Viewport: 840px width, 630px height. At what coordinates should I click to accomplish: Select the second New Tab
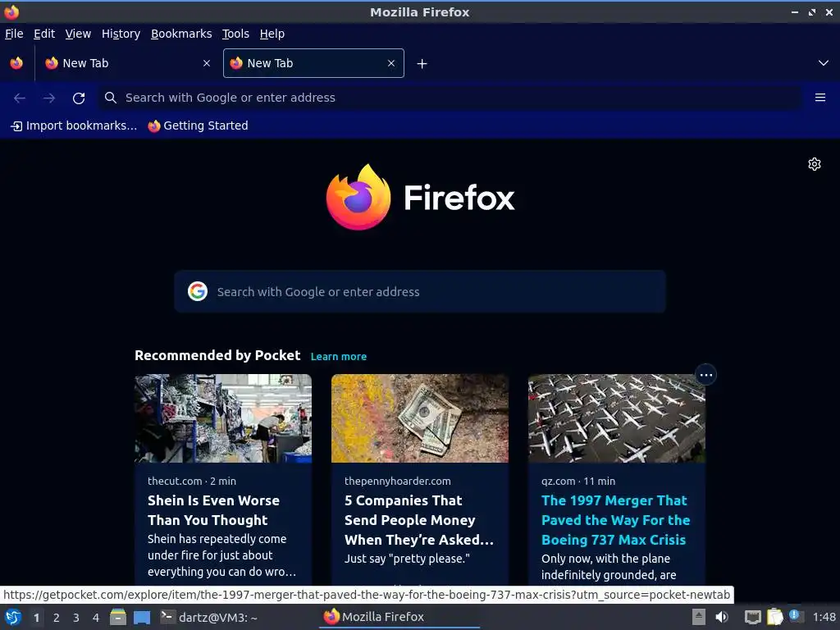[313, 63]
